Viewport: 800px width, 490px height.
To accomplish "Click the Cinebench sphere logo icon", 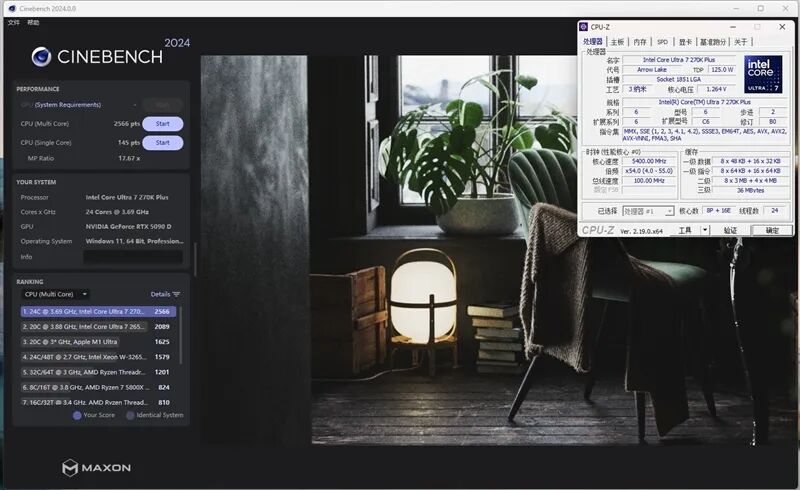I will click(41, 57).
